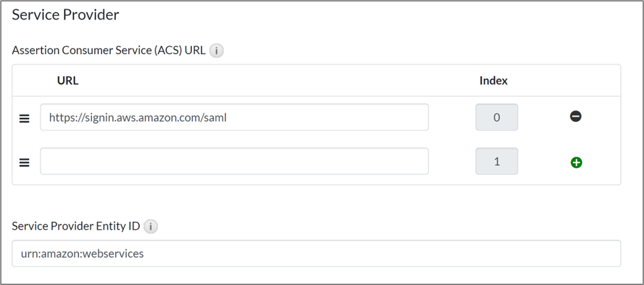
Task: Click info icon beside ACS URL label
Action: point(216,51)
